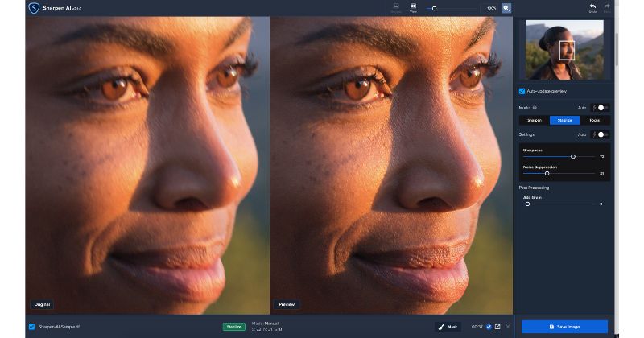Toggle the Sharpen-AI-Sample.tif file checkbox
The width and height of the screenshot is (644, 338).
tap(31, 327)
